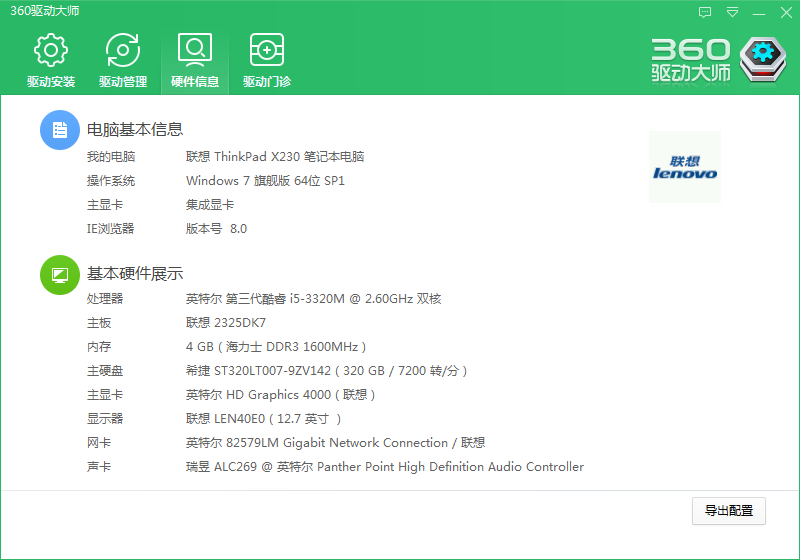Click the IE version 版本号 8.0 value
This screenshot has width=800, height=560.
[216, 228]
